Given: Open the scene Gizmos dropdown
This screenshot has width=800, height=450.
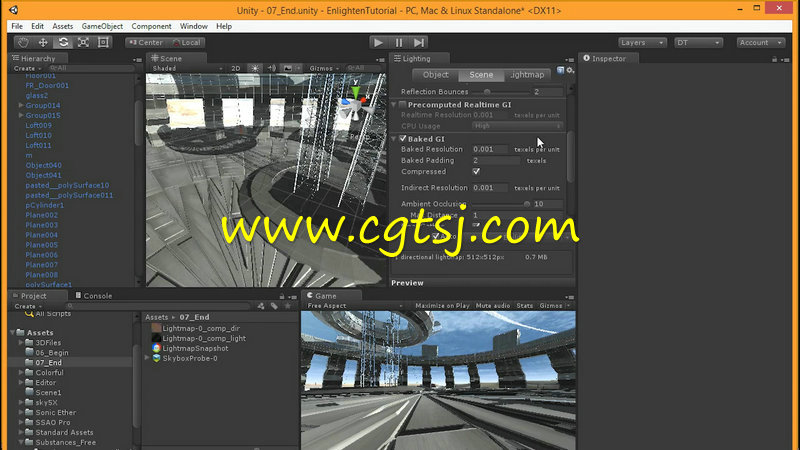Looking at the screenshot, I should 324,68.
